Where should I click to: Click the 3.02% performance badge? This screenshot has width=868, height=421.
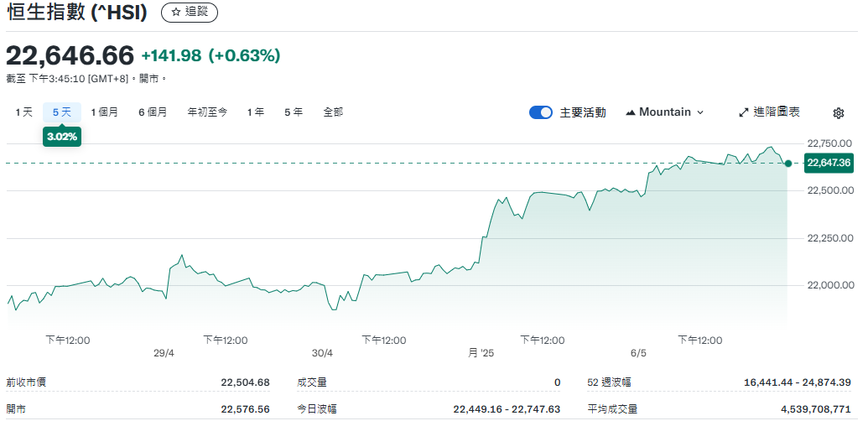62,137
